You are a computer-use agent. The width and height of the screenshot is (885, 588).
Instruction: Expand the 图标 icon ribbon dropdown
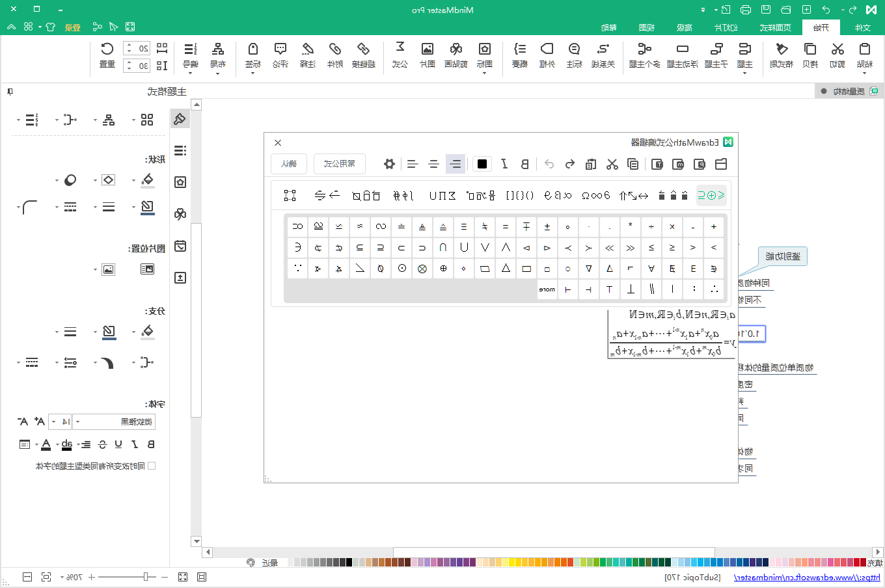(484, 73)
